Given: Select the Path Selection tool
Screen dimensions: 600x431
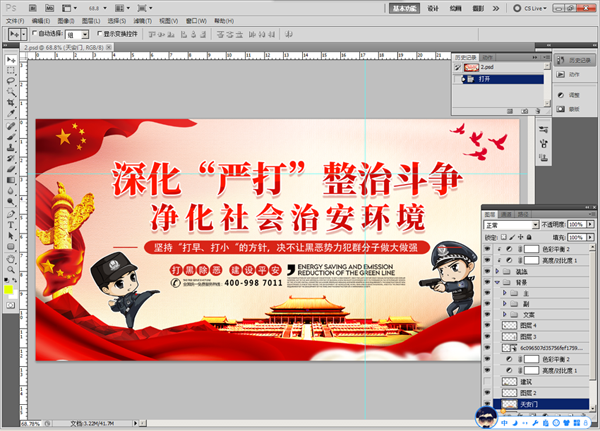Looking at the screenshot, I should (x=11, y=236).
